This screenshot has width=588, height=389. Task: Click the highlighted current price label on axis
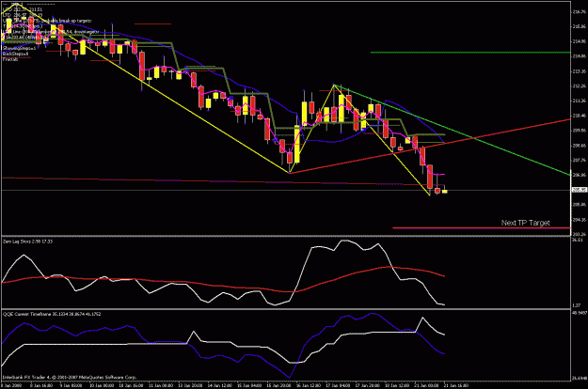coord(579,190)
